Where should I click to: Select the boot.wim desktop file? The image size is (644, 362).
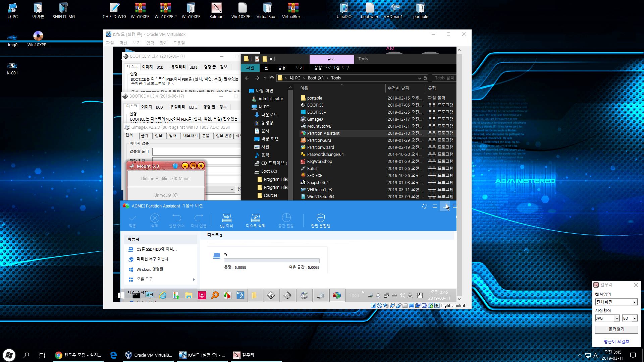pyautogui.click(x=369, y=11)
